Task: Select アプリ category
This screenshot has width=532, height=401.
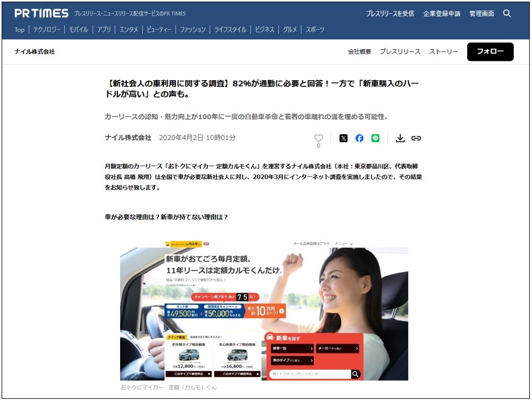Action: [104, 30]
